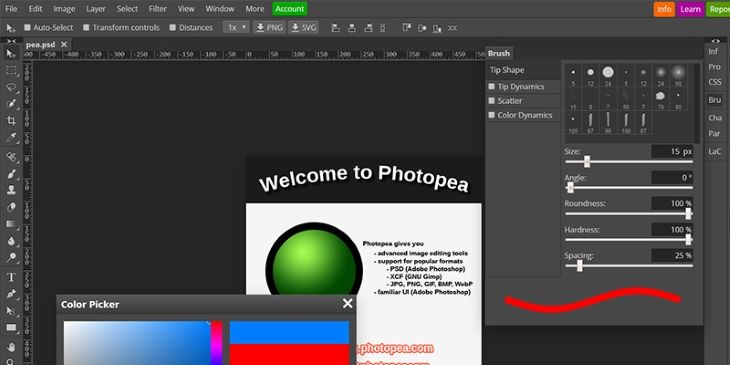This screenshot has height=365, width=730.
Task: Export as SVG button
Action: point(304,27)
